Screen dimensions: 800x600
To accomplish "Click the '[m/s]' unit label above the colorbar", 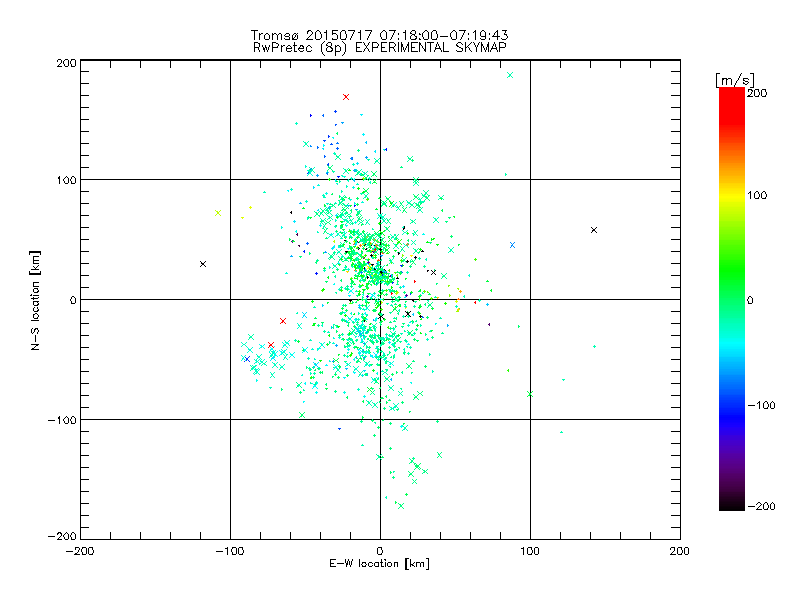I will (735, 80).
